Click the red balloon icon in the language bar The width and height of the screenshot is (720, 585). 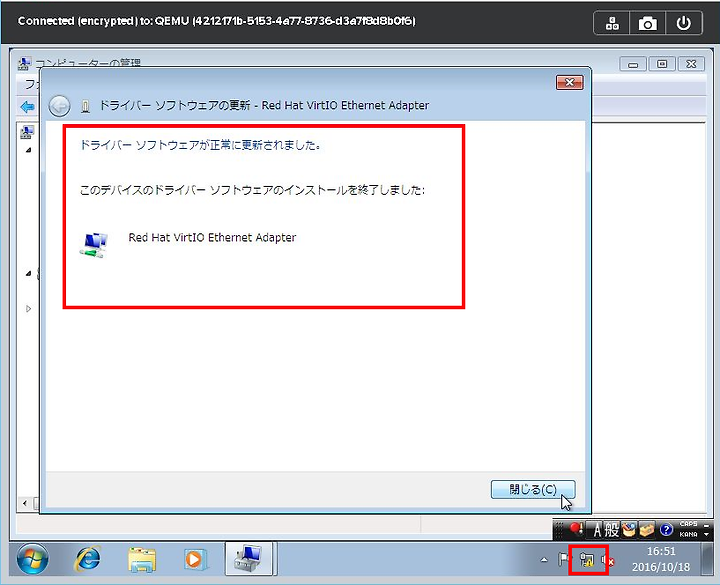[577, 529]
